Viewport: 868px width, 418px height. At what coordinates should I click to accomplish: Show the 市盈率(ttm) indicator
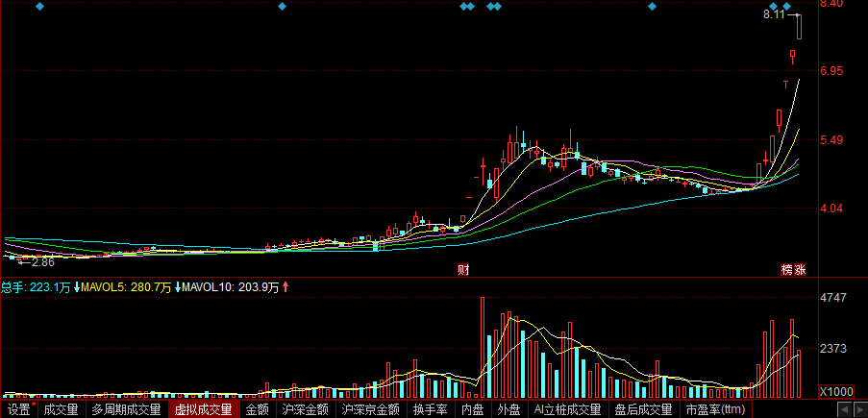(715, 409)
